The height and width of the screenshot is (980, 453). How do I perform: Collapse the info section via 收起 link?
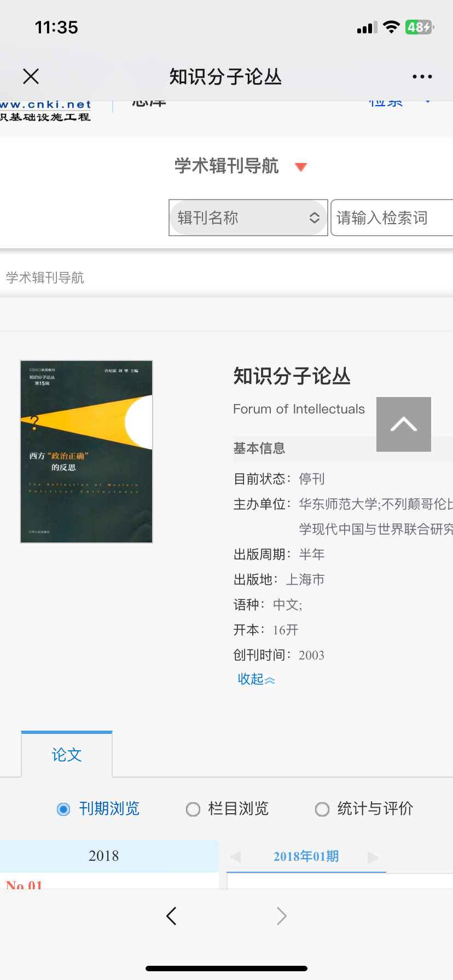(x=256, y=679)
